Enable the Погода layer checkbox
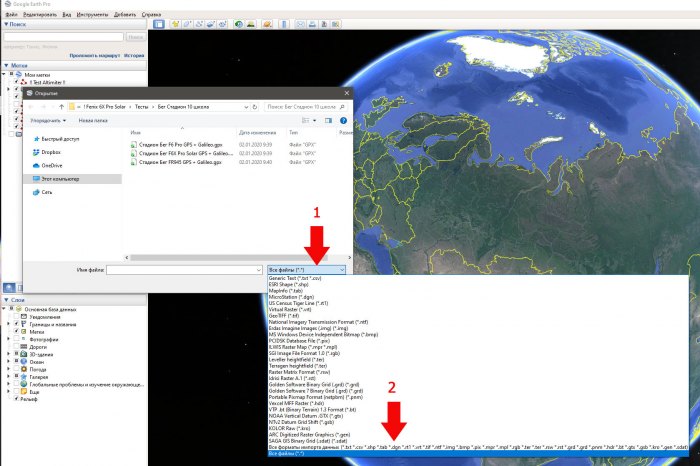This screenshot has width=700, height=466. tap(16, 369)
